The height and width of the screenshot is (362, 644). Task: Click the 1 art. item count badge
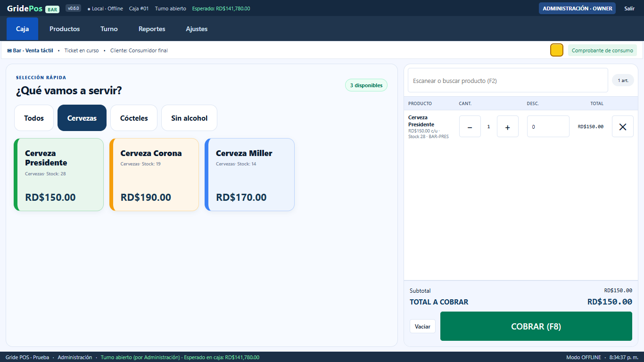coord(623,81)
